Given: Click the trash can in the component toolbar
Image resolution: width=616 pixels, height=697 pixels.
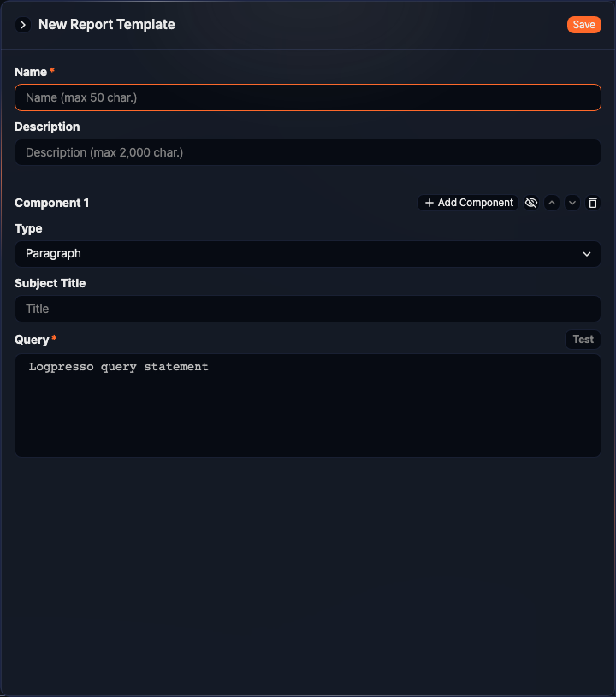Looking at the screenshot, I should [x=593, y=203].
